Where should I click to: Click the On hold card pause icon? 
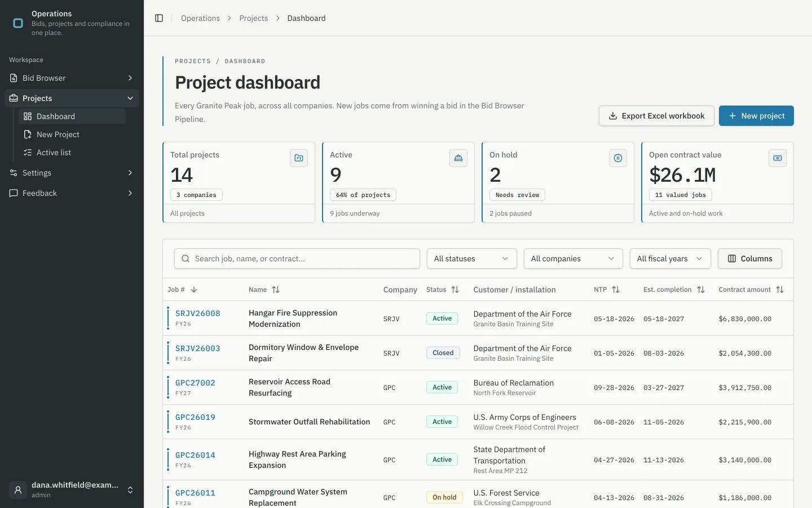[x=618, y=158]
